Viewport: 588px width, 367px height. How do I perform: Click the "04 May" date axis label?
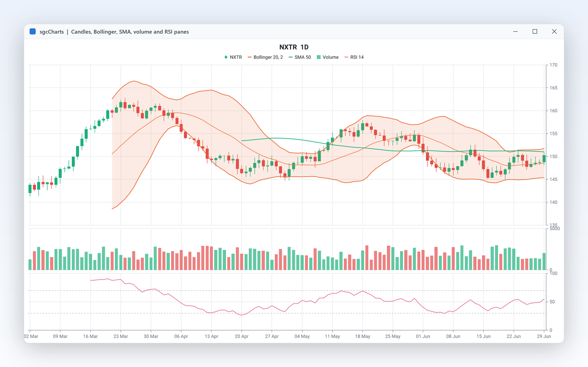pos(302,337)
